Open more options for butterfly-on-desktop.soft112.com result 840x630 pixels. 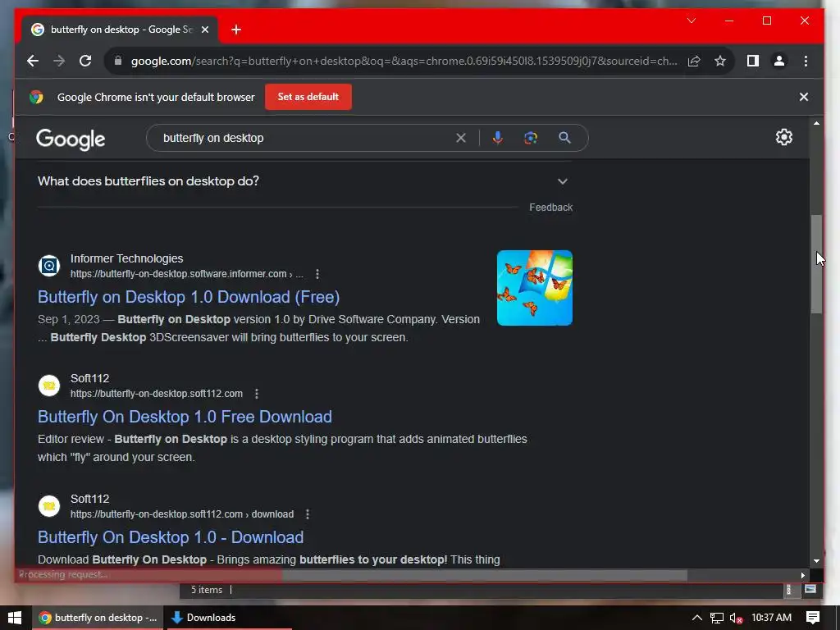point(257,394)
